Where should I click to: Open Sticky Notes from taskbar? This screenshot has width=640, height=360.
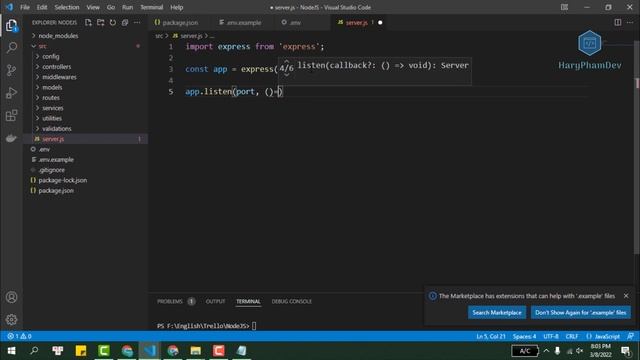[80, 351]
